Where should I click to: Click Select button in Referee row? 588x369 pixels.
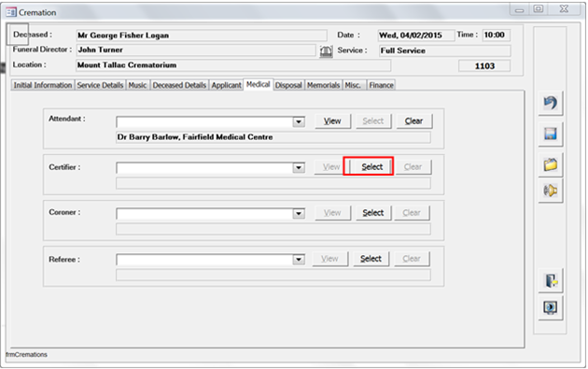point(371,259)
